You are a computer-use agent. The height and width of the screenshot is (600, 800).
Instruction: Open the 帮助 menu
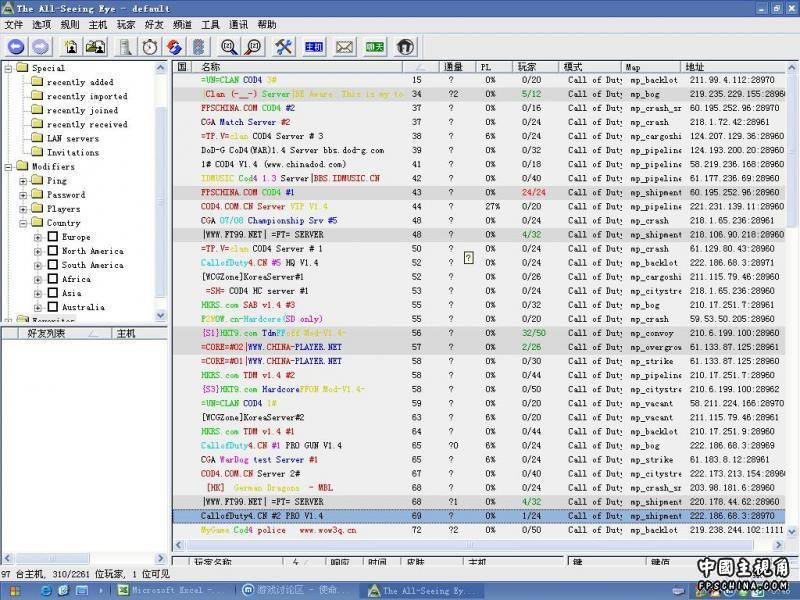point(266,24)
